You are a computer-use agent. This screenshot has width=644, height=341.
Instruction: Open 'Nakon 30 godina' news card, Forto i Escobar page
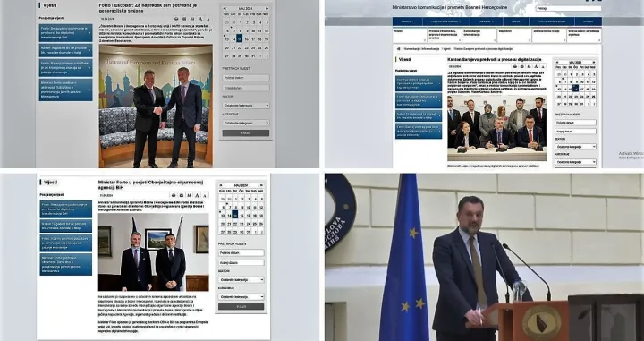(65, 50)
